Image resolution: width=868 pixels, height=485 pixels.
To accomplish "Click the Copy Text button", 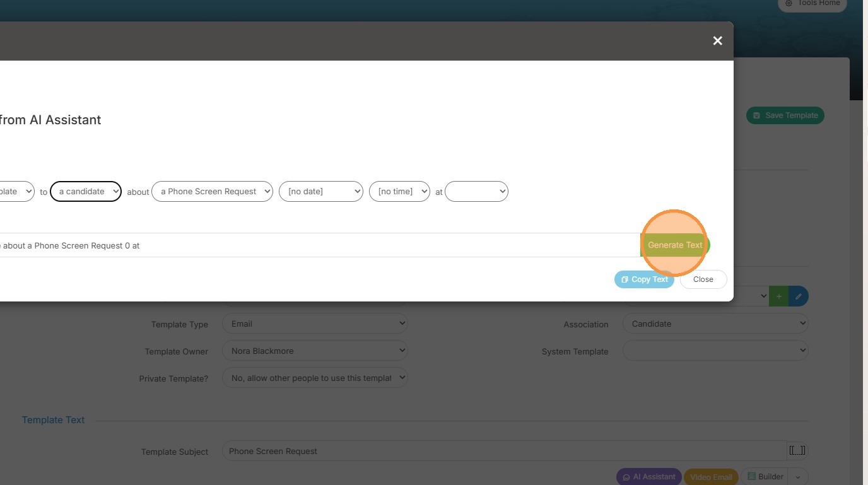I will (644, 279).
